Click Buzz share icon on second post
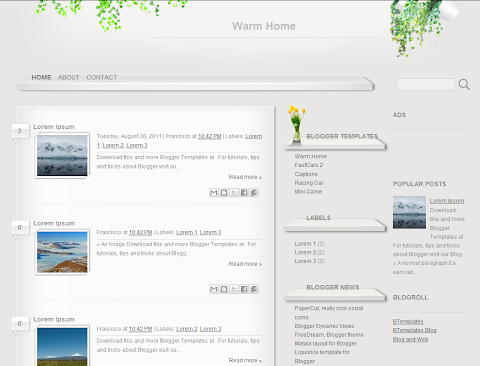Image resolution: width=480 pixels, height=366 pixels. 254,289
